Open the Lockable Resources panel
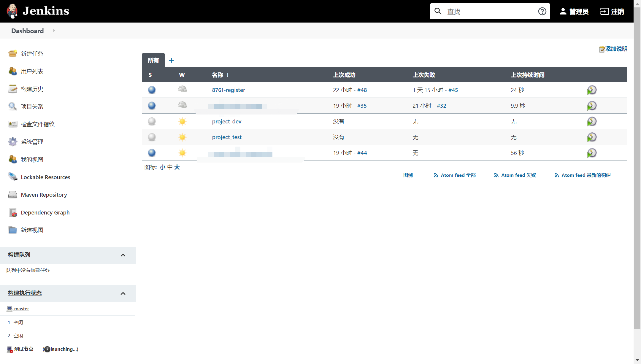Image resolution: width=641 pixels, height=364 pixels. (45, 177)
